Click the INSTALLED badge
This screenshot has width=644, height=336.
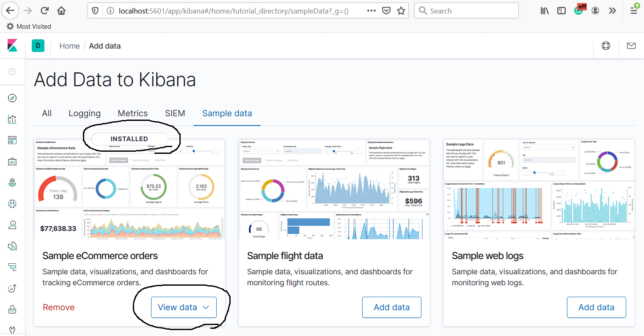[x=129, y=139]
